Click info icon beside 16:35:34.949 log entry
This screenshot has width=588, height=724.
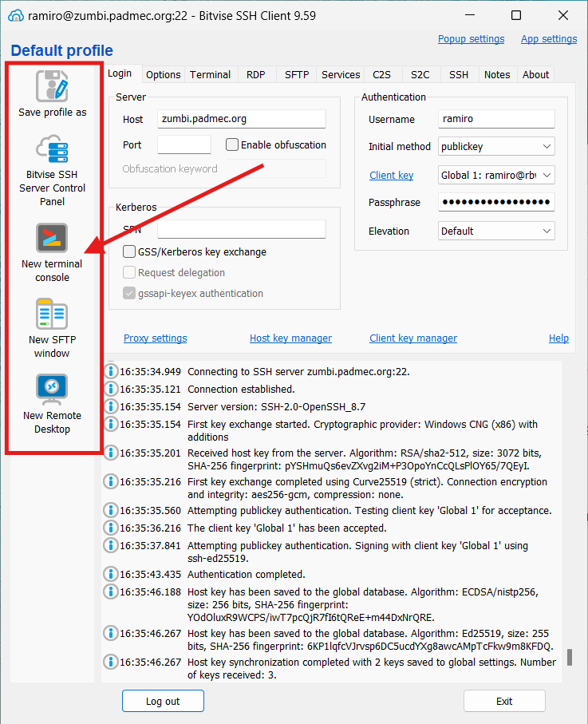111,371
